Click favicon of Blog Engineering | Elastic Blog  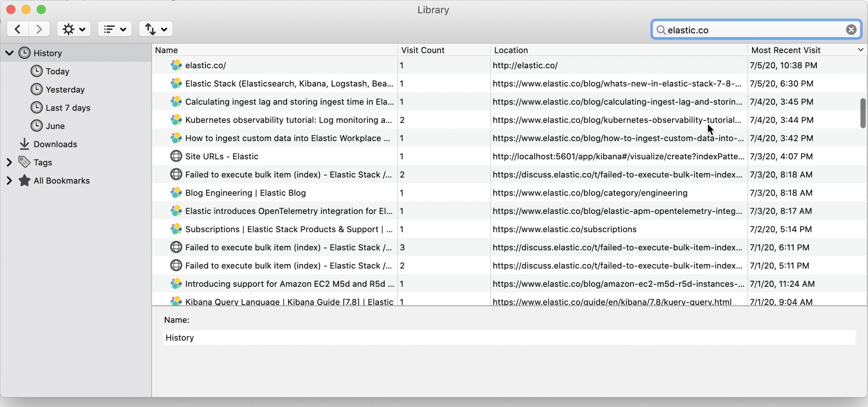click(176, 193)
